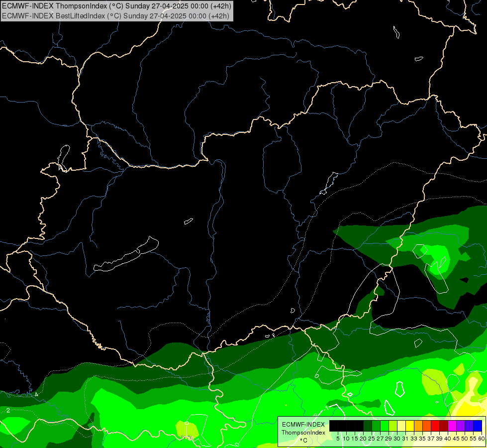The image size is (487, 448).
Task: Click the ECMWF-INDEX legend title
Action: (303, 425)
